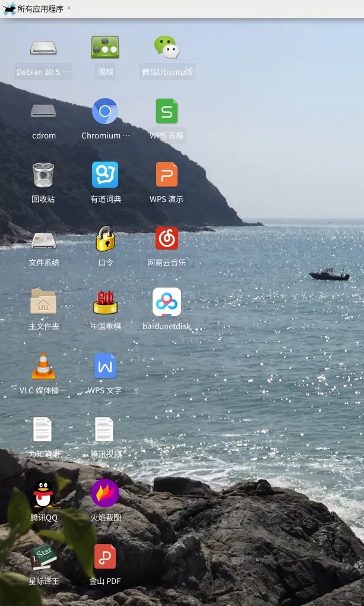The height and width of the screenshot is (606, 364).
Task: Open the 文件系统 file system icon
Action: [43, 239]
